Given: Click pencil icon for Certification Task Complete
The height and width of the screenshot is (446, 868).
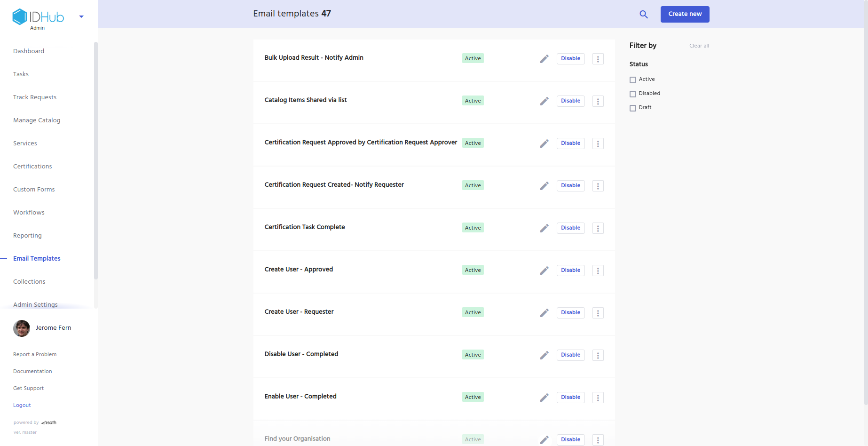Looking at the screenshot, I should (544, 228).
